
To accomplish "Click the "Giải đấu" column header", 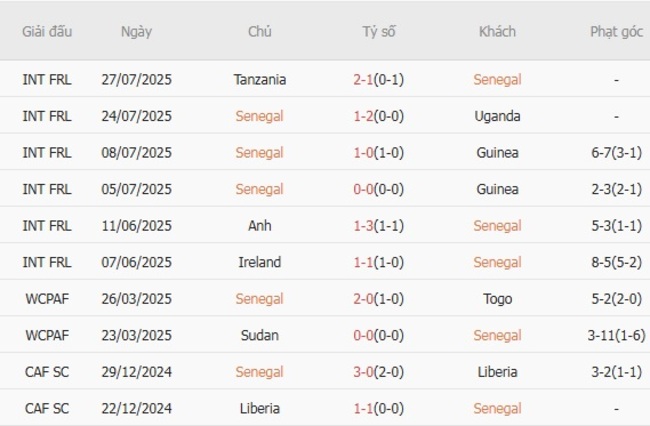I will coord(47,31).
